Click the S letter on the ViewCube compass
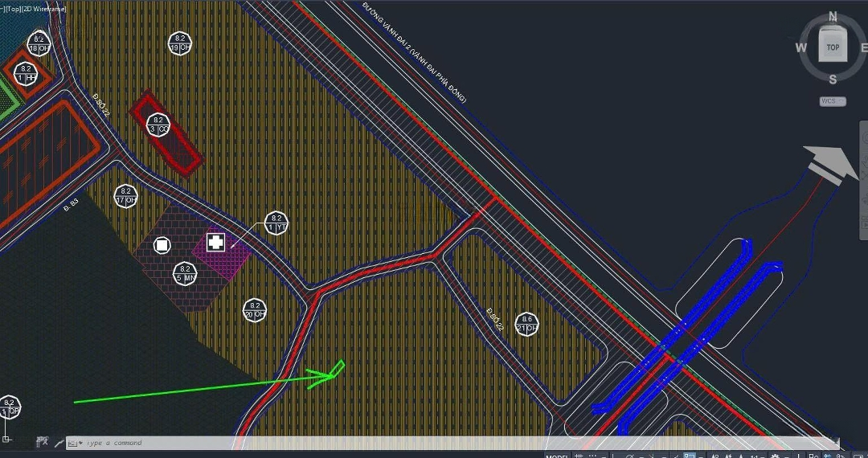The width and height of the screenshot is (868, 458). pyautogui.click(x=833, y=79)
